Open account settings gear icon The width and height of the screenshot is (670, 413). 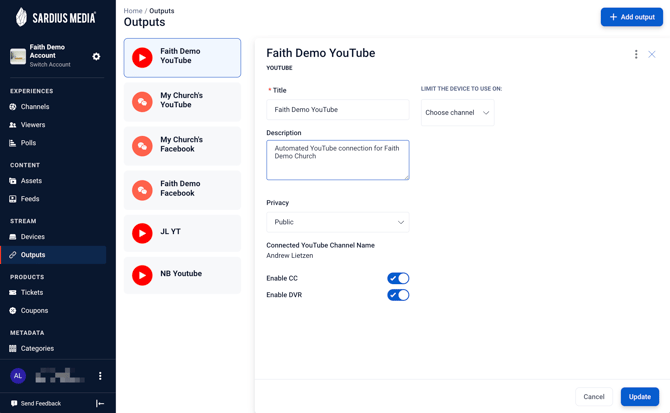tap(96, 56)
